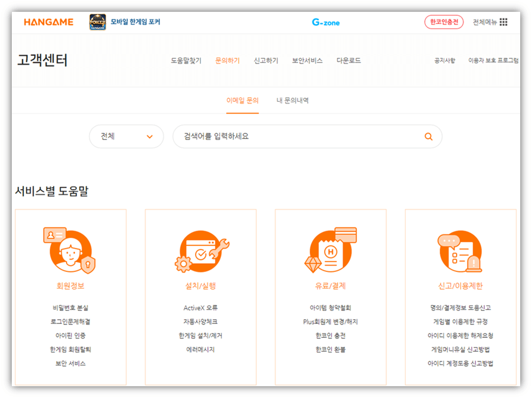This screenshot has height=398, width=532.
Task: Select the 이메일 문의 tab
Action: (242, 99)
